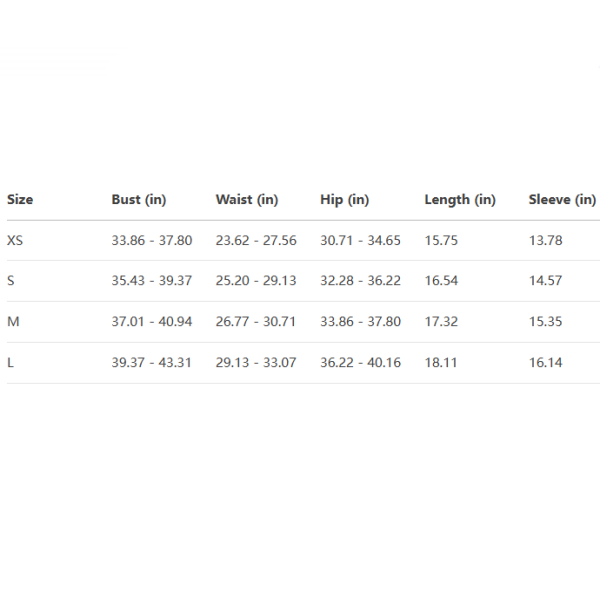The width and height of the screenshot is (600, 600).
Task: Click the S size row label
Action: (x=11, y=281)
